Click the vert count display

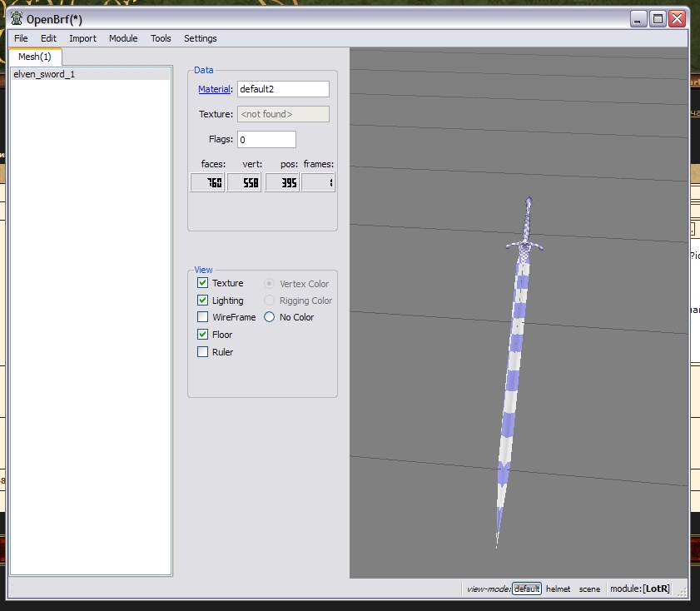tap(244, 182)
